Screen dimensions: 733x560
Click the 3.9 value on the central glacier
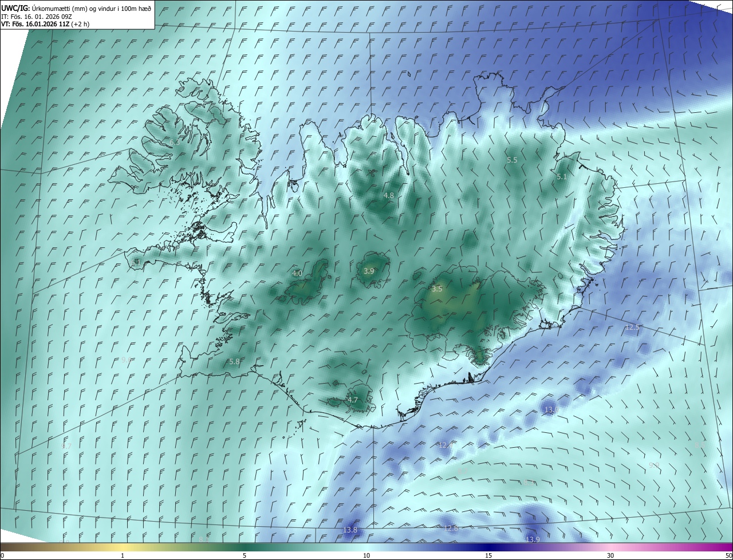(x=369, y=271)
